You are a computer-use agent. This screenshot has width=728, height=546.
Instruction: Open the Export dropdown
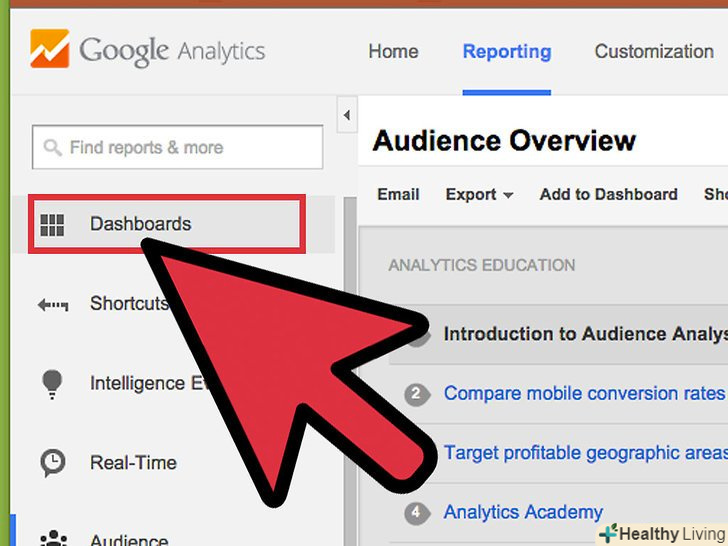pyautogui.click(x=479, y=195)
